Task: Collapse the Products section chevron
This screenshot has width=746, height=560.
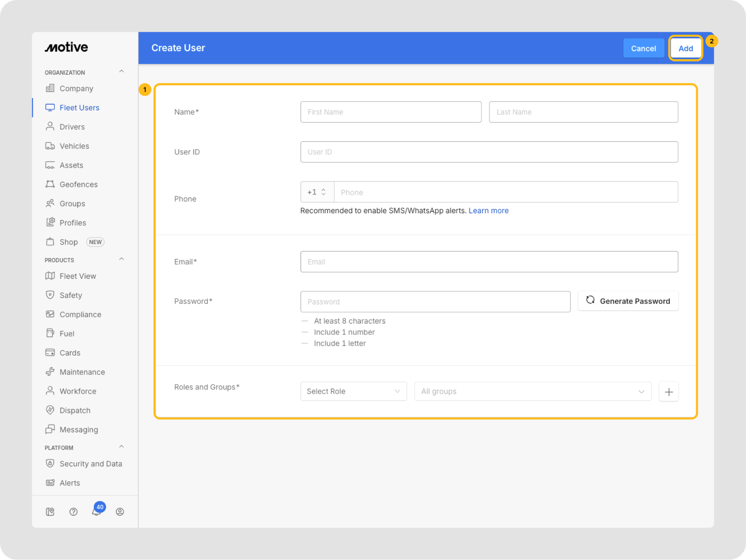Action: click(121, 259)
